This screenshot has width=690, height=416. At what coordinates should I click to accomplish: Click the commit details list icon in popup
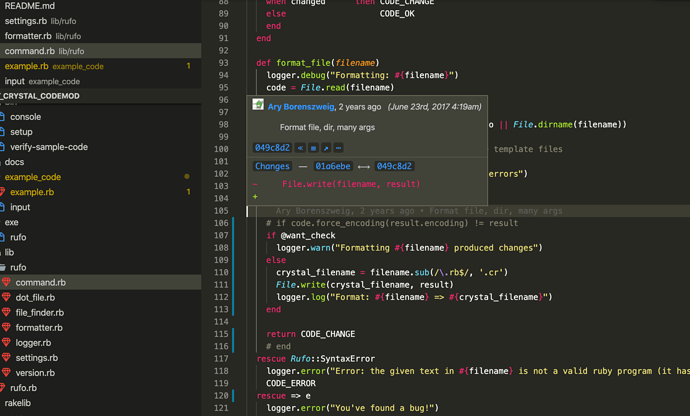pos(313,148)
